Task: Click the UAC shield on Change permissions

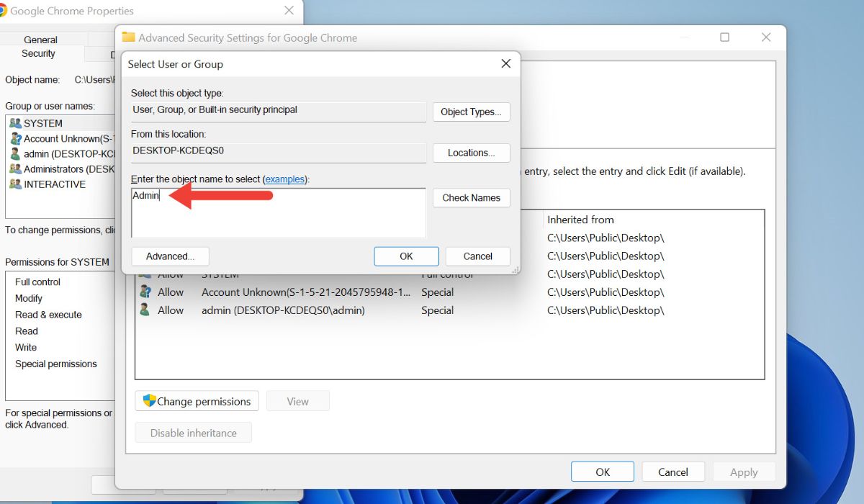Action: (x=149, y=401)
